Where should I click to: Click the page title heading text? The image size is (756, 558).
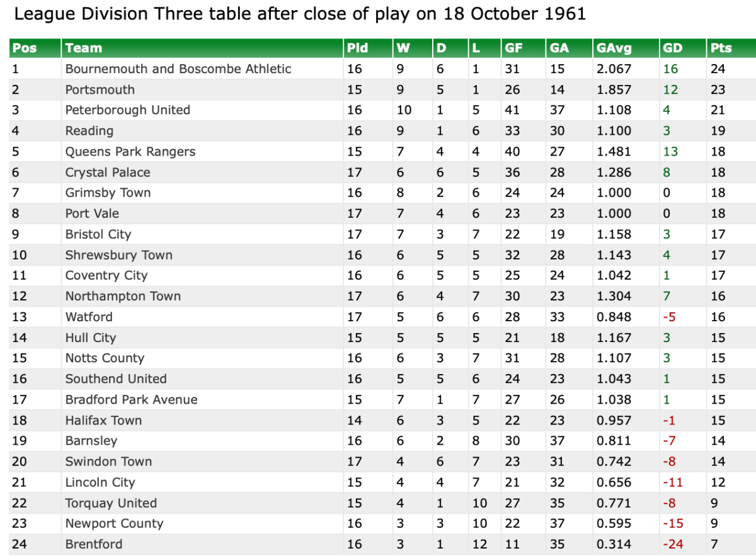tap(300, 14)
